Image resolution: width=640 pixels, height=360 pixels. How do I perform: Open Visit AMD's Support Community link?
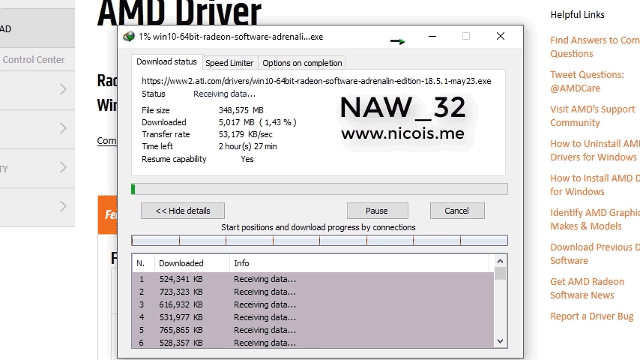(x=592, y=116)
